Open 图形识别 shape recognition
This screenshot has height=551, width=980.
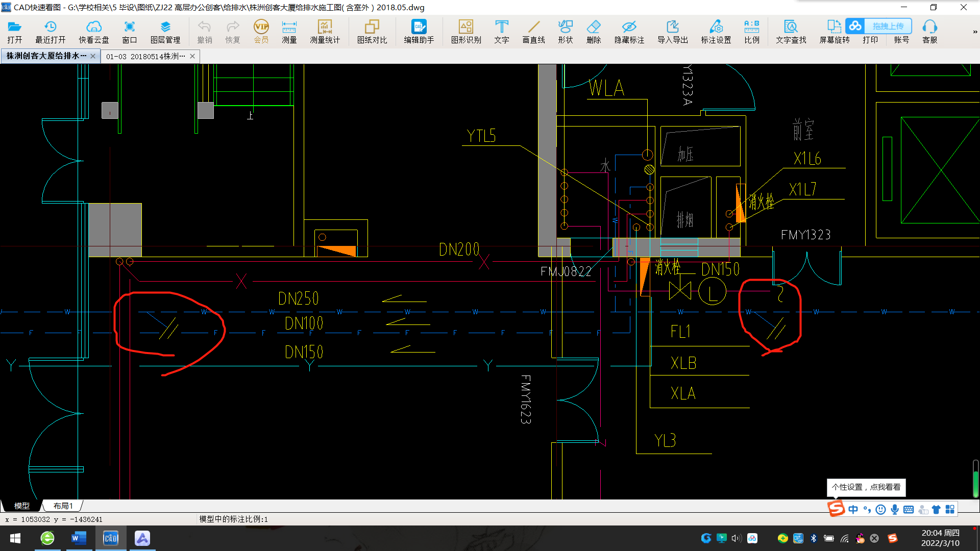pyautogui.click(x=465, y=32)
